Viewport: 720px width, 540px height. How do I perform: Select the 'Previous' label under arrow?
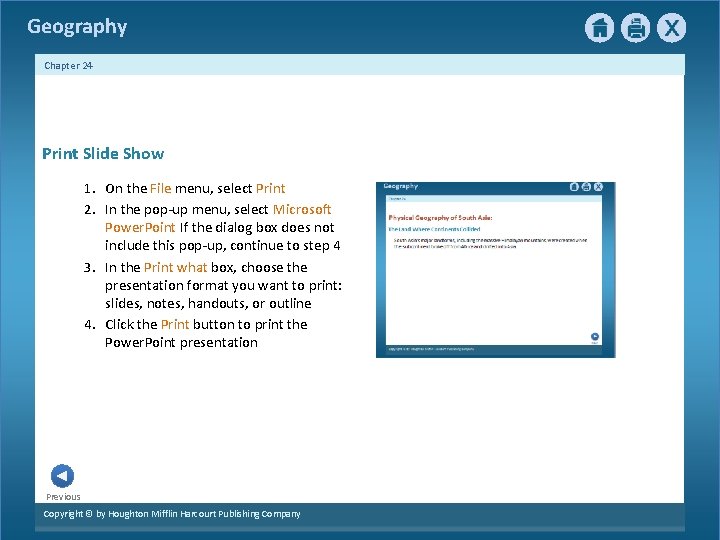(x=63, y=497)
